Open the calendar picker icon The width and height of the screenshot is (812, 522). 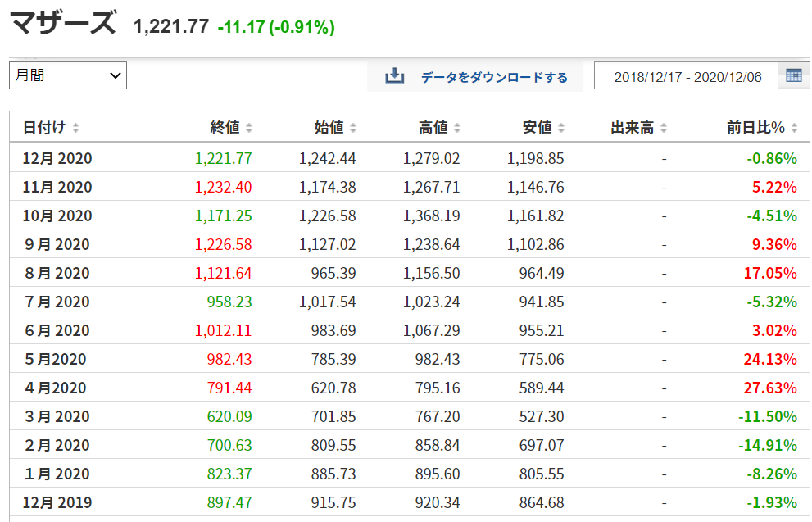tap(793, 76)
